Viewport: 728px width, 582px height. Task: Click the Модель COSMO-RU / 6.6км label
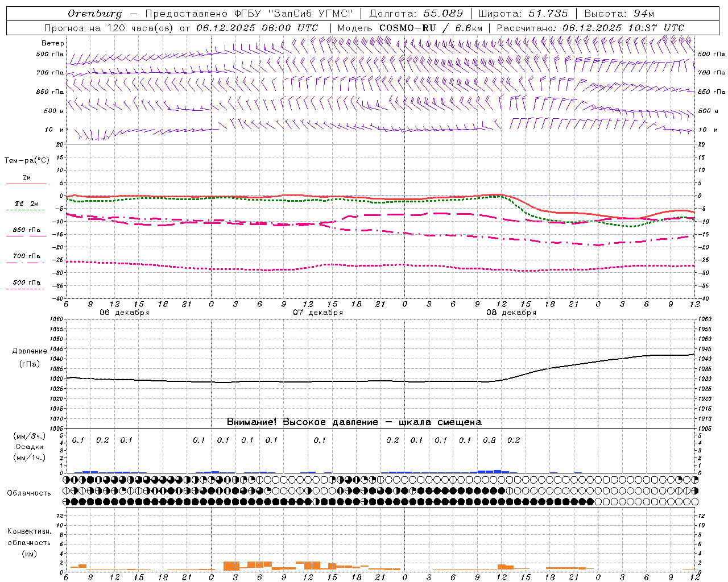click(410, 28)
